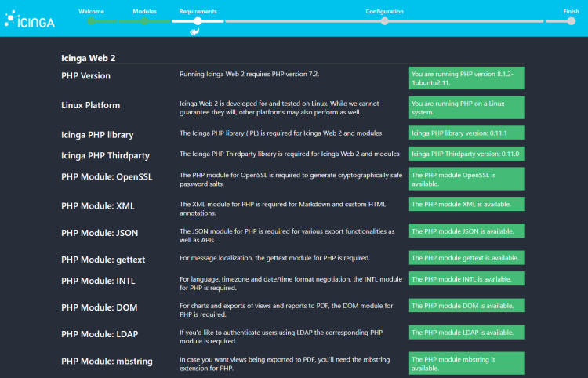Click the mbstring module available status box
This screenshot has width=588, height=378.
tap(466, 362)
